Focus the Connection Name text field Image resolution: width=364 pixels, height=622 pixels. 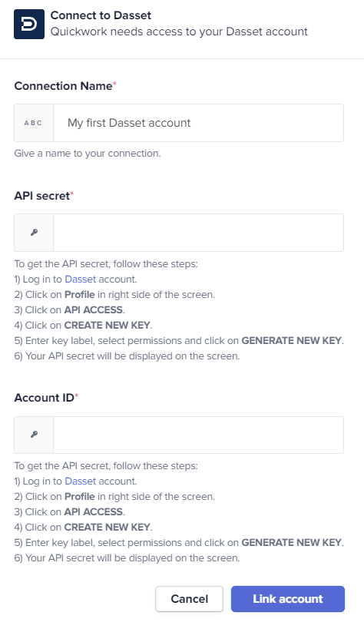tap(198, 123)
